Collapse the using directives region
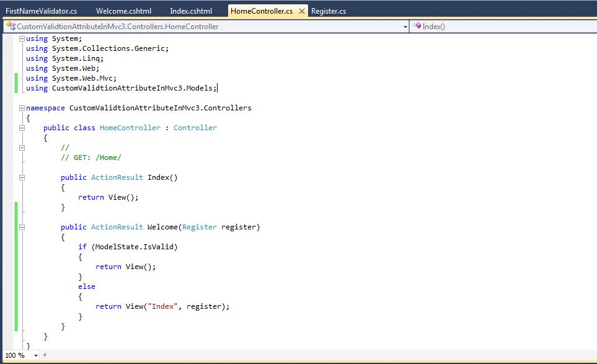This screenshot has height=364, width=597. pyautogui.click(x=20, y=38)
